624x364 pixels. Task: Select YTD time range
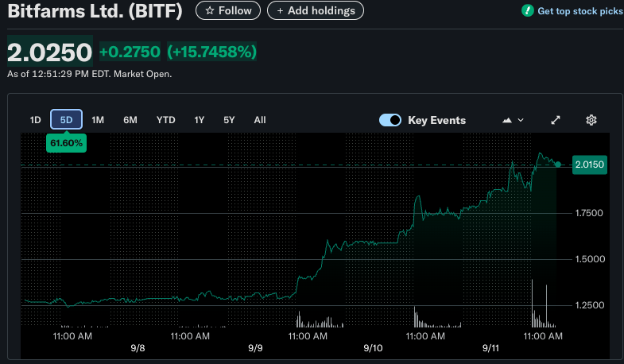tap(165, 120)
